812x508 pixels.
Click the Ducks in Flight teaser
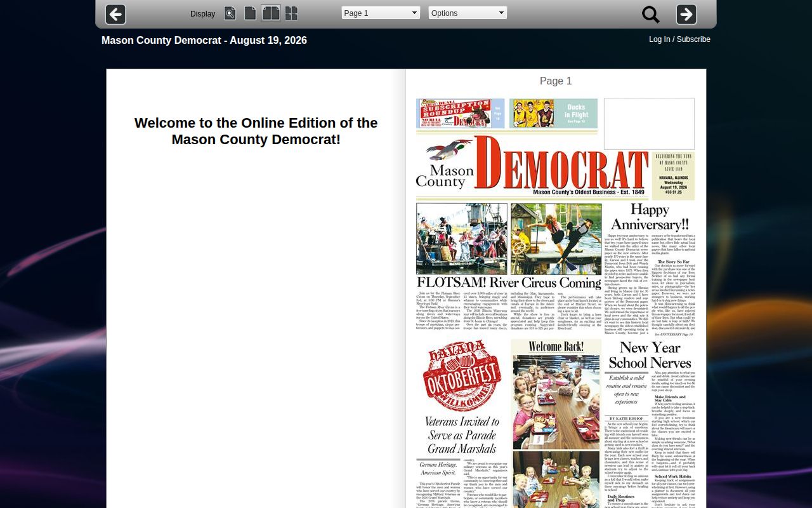554,114
